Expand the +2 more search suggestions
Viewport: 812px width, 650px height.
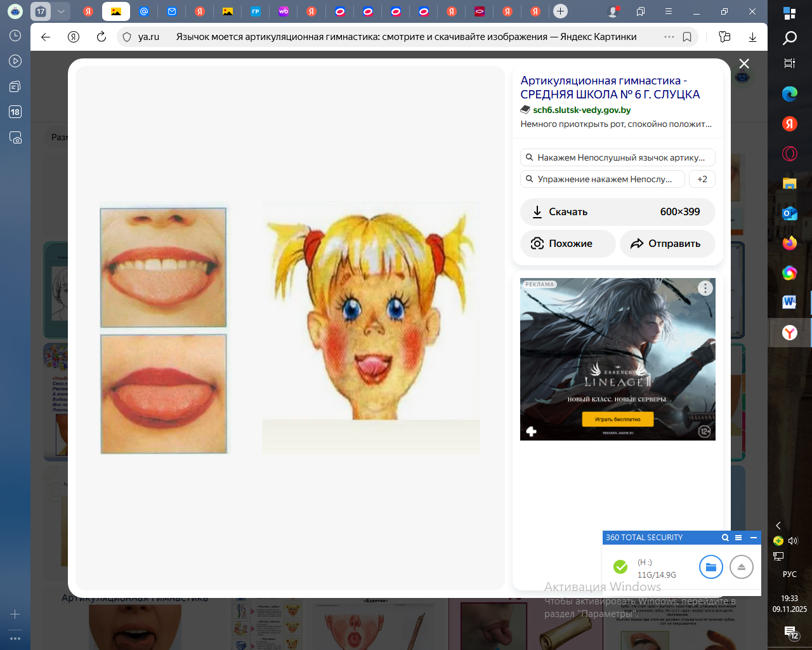point(702,179)
